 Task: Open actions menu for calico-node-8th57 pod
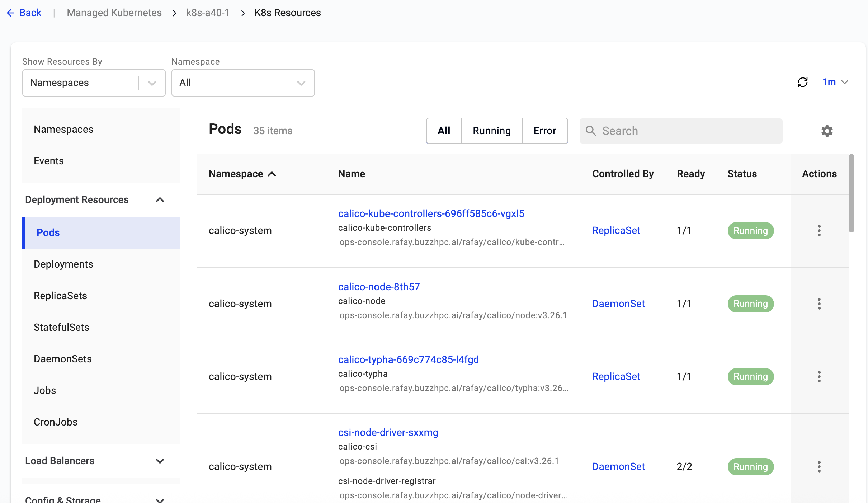coord(819,304)
